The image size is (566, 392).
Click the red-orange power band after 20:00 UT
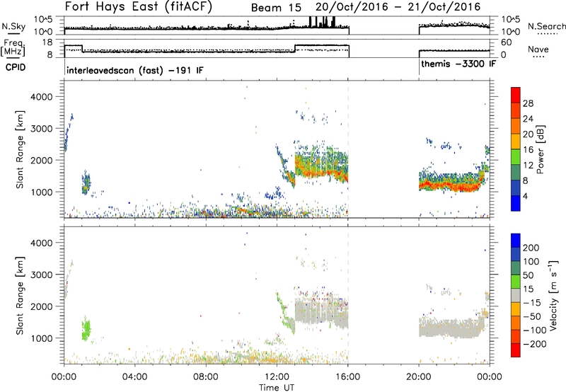(451, 186)
